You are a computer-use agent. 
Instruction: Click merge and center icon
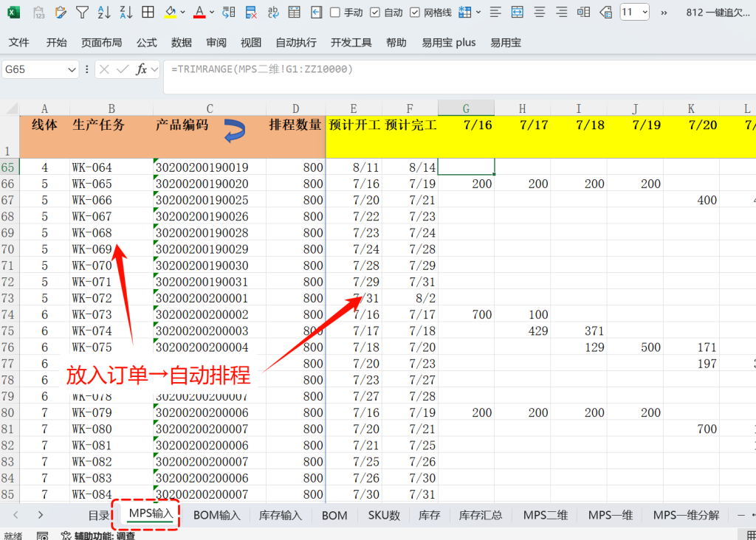pyautogui.click(x=518, y=13)
